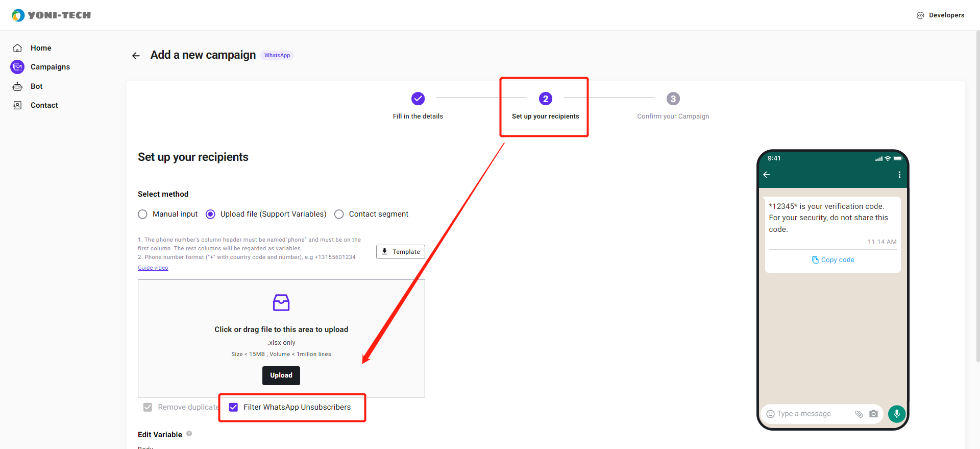
Task: Click the '.xlsx only' text
Action: point(281,343)
